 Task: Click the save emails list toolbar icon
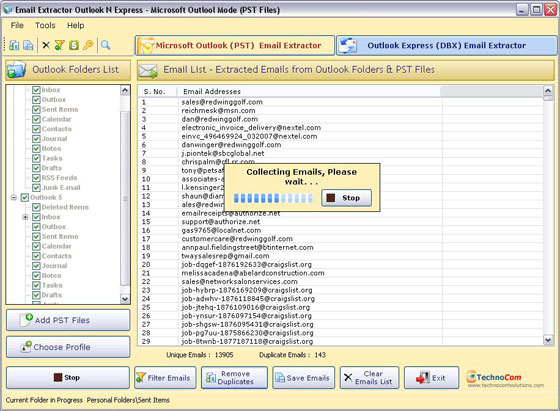point(28,45)
